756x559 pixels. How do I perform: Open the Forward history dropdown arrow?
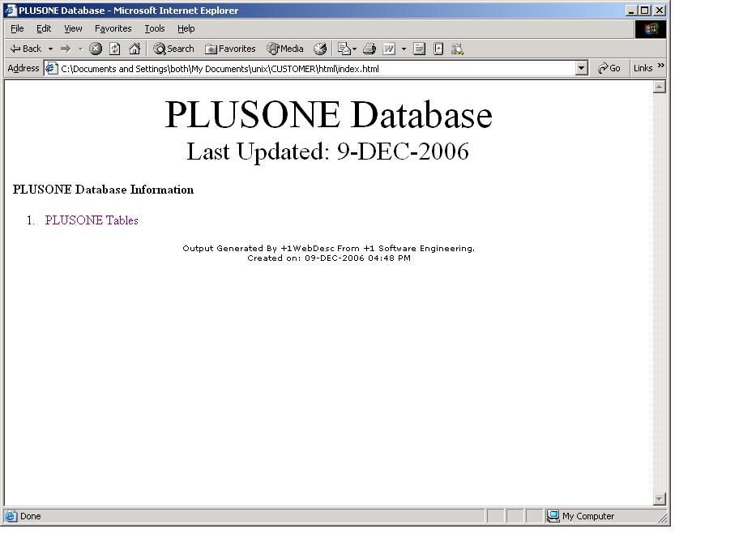click(80, 49)
